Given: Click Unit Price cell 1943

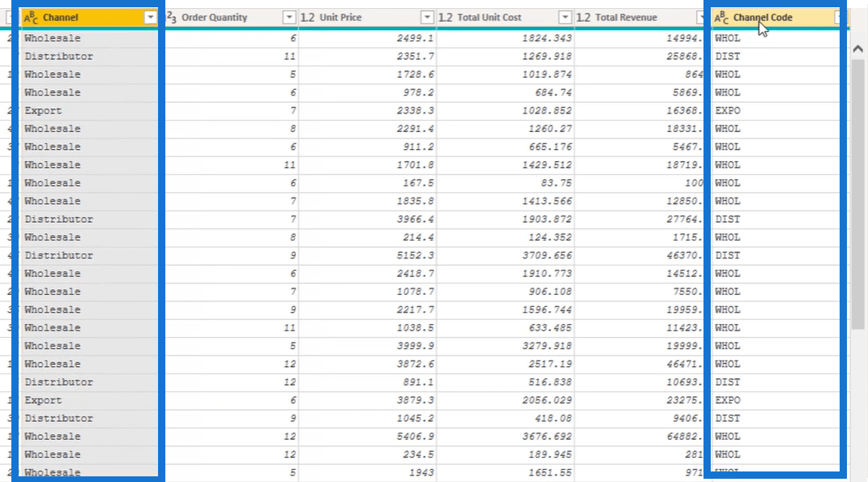Looking at the screenshot, I should pyautogui.click(x=368, y=472).
